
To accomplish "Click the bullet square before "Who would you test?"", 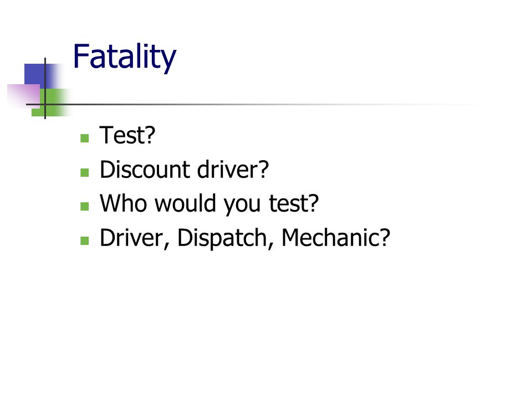I will (84, 206).
